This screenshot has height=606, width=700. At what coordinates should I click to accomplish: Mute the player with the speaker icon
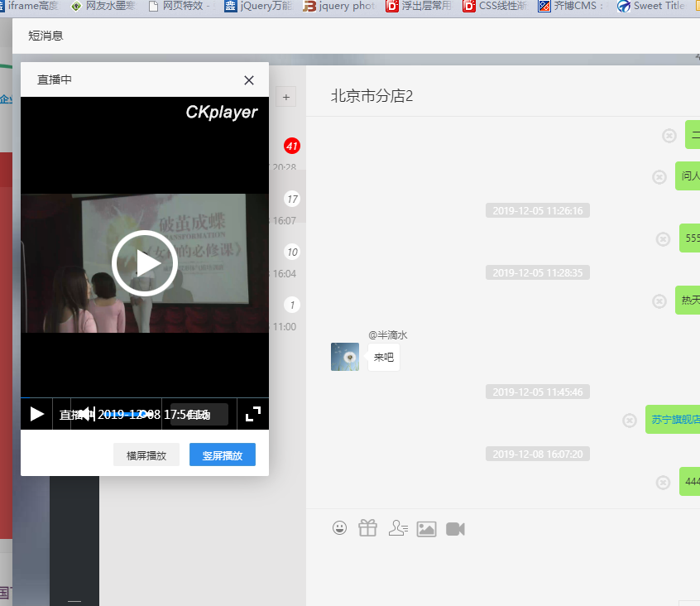tap(85, 414)
